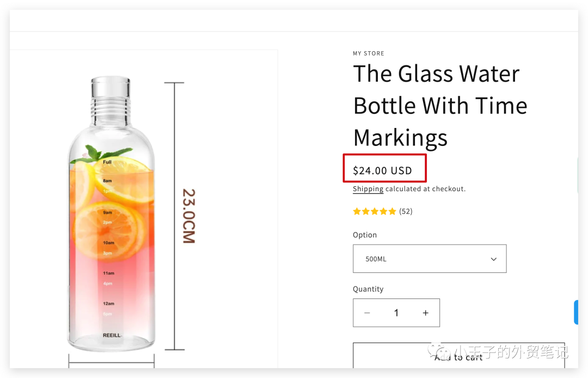Click the REEILL brand text on bottle
This screenshot has width=588, height=378.
click(112, 336)
